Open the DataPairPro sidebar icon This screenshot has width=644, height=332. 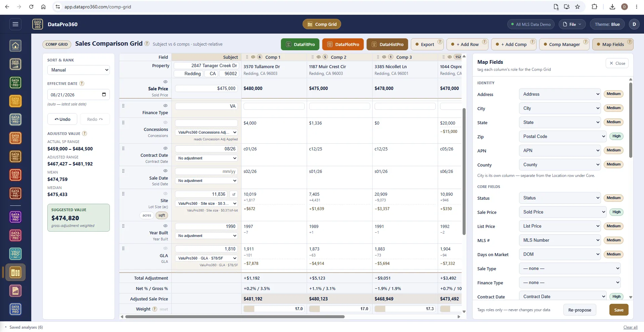15,101
